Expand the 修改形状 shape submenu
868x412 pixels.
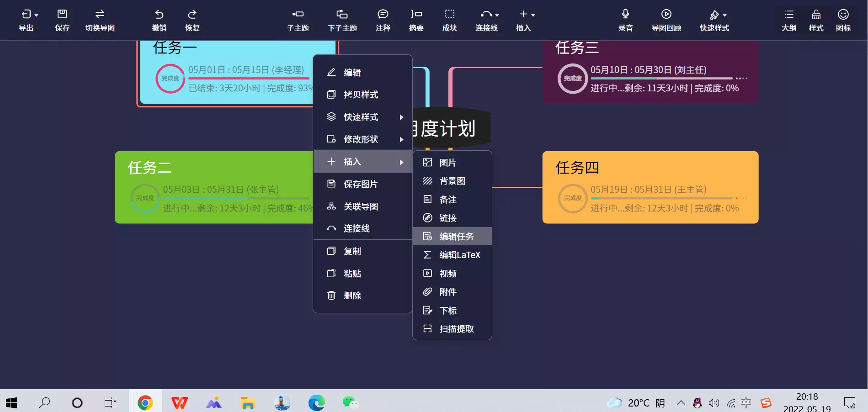(361, 139)
